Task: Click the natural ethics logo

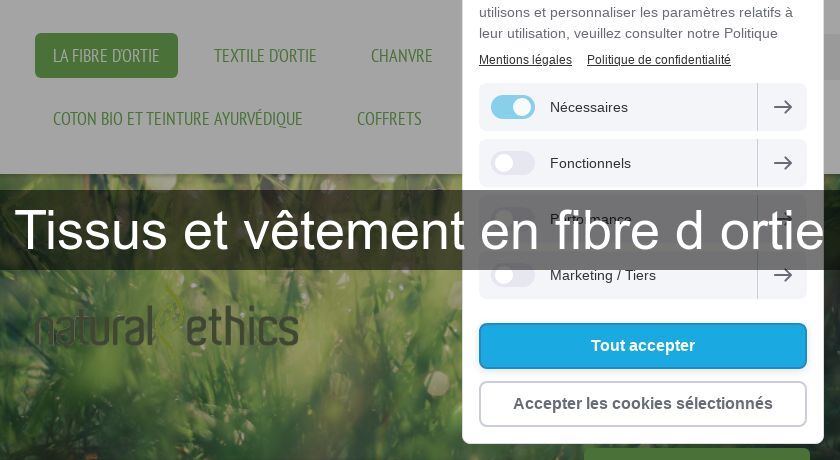Action: 167,326
